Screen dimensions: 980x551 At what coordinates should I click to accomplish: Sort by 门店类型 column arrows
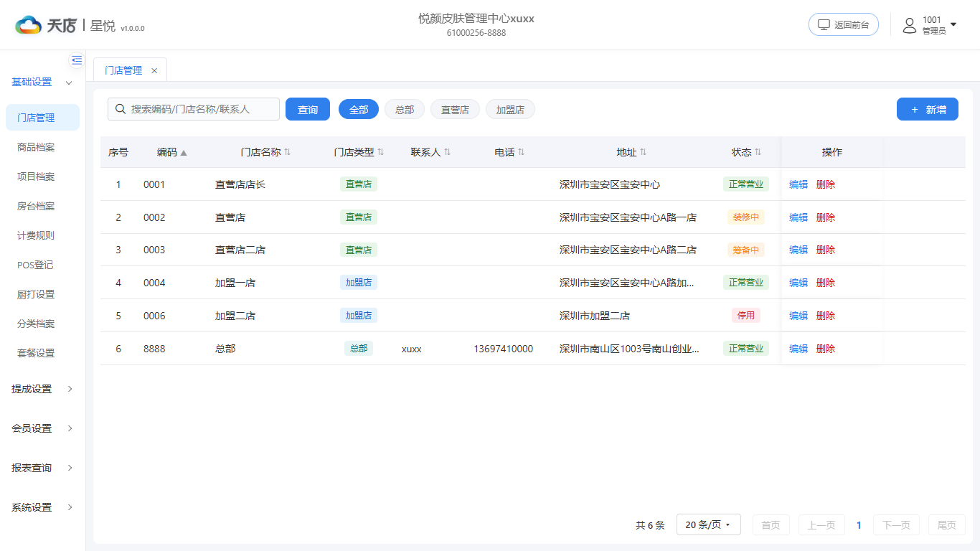pyautogui.click(x=380, y=152)
